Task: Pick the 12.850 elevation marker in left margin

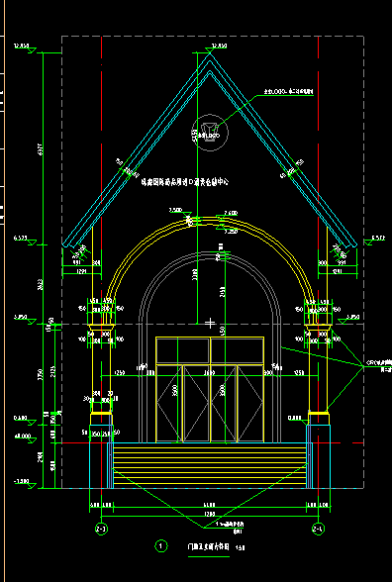Action: click(x=25, y=48)
